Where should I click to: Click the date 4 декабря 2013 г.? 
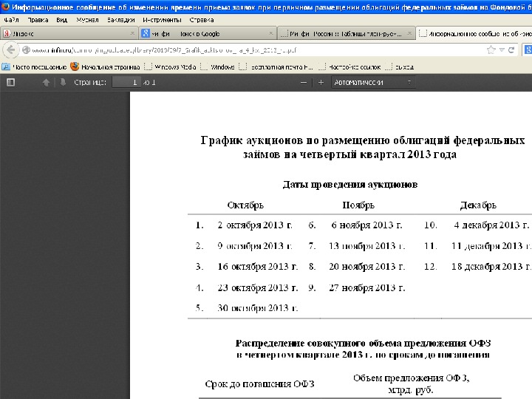coord(491,225)
